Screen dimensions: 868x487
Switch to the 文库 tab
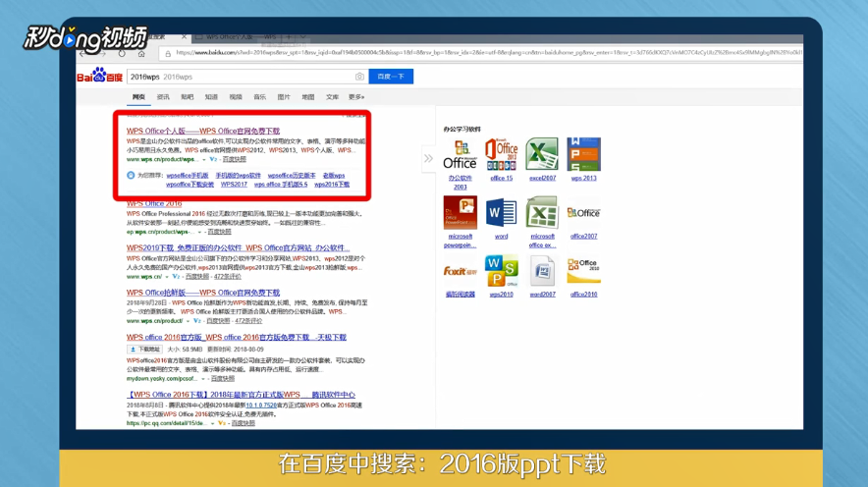pyautogui.click(x=332, y=97)
